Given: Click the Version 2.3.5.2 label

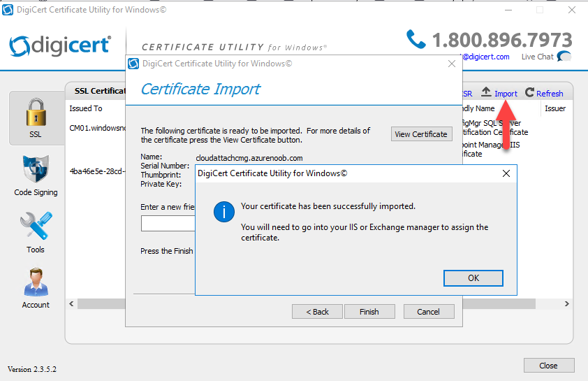Looking at the screenshot, I should point(32,369).
